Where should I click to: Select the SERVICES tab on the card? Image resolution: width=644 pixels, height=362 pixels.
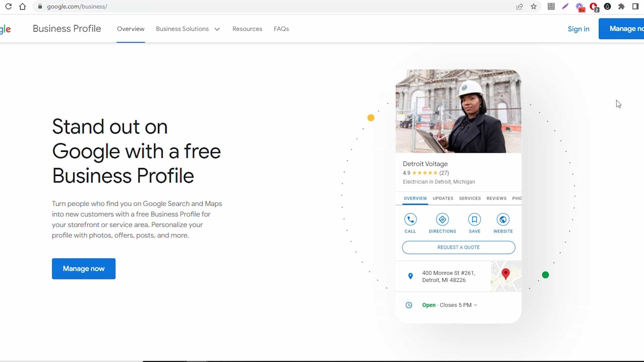pyautogui.click(x=470, y=198)
